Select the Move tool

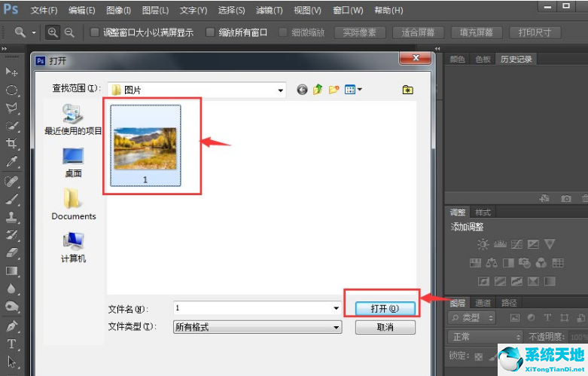[x=11, y=71]
